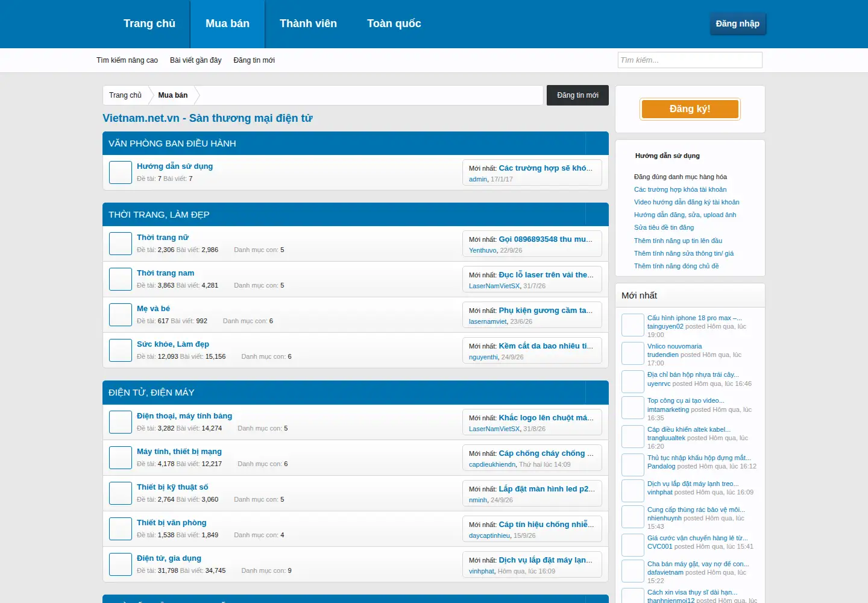Open trudendien's avatar in Mới nhất
Viewport: 868px width, 603px height.
click(633, 353)
